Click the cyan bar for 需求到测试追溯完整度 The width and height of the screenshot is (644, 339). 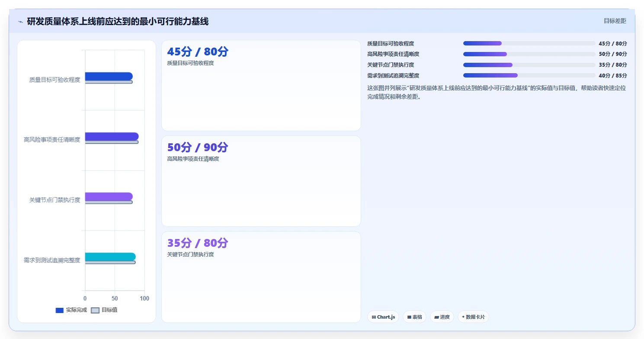[x=110, y=257]
